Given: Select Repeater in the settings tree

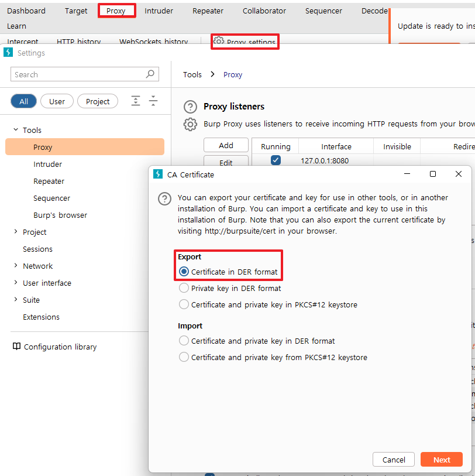Looking at the screenshot, I should point(49,181).
